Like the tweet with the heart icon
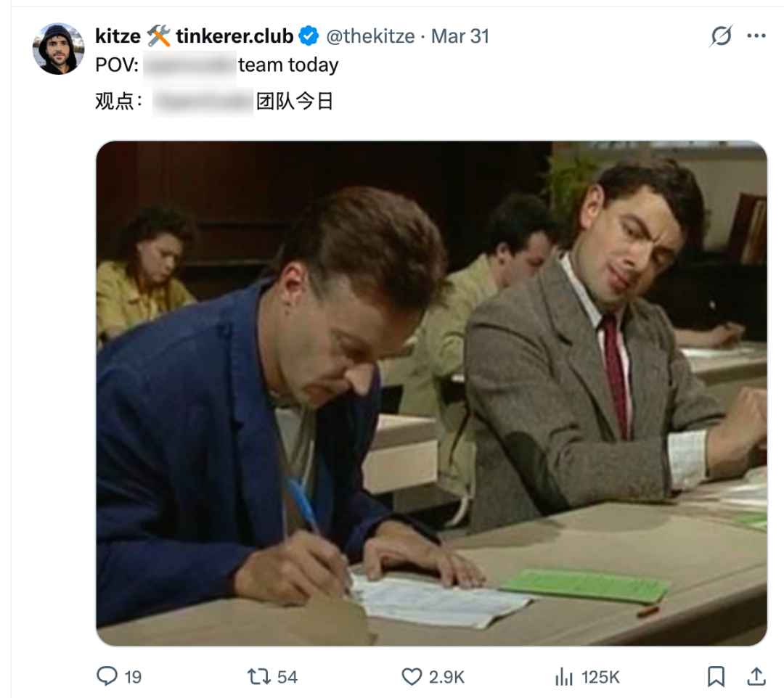Viewport: 784px width, 698px height. pyautogui.click(x=412, y=677)
